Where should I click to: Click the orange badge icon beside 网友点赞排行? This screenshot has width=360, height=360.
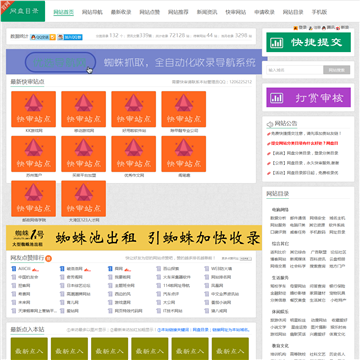(x=48, y=258)
